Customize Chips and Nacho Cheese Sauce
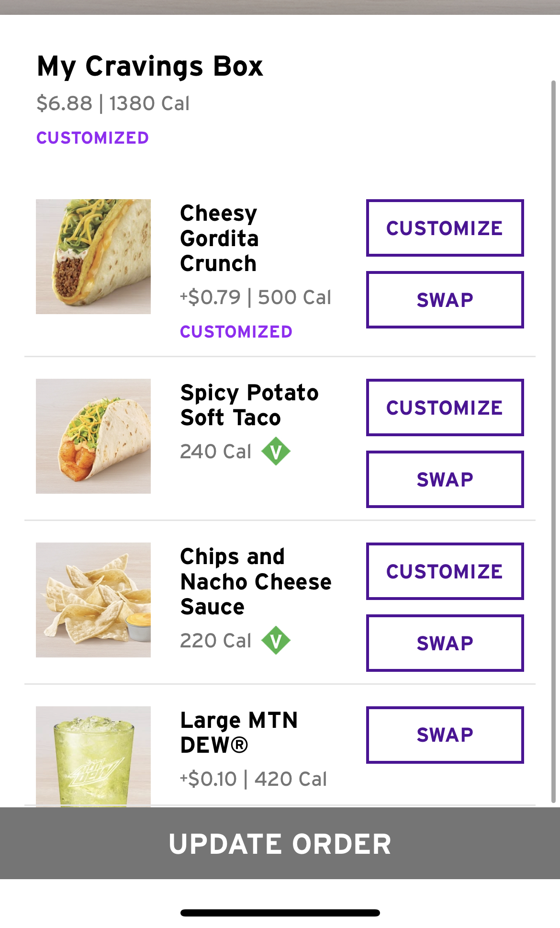 445,571
